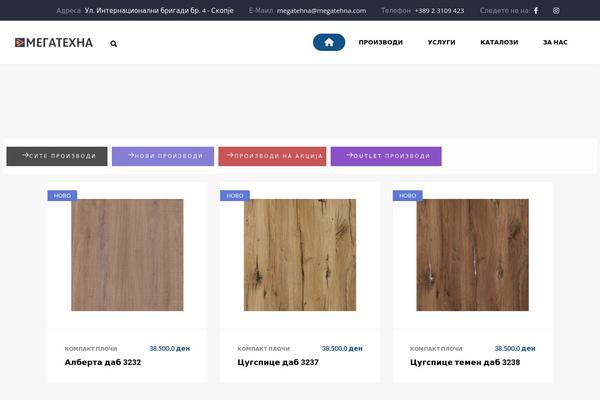This screenshot has width=600, height=400.
Task: Open the Услуги menu item
Action: pyautogui.click(x=442, y=42)
